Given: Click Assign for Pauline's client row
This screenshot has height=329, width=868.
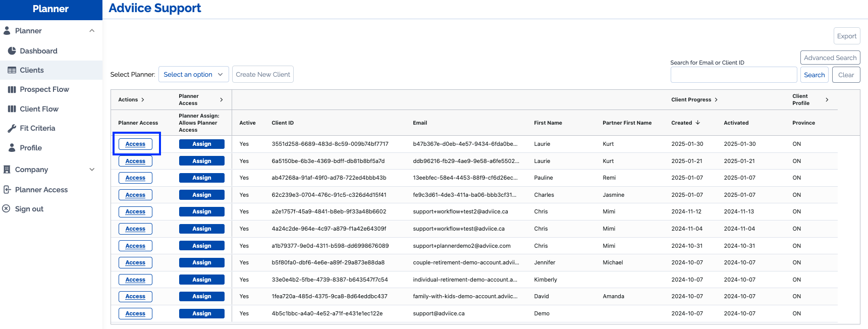Looking at the screenshot, I should click(201, 178).
